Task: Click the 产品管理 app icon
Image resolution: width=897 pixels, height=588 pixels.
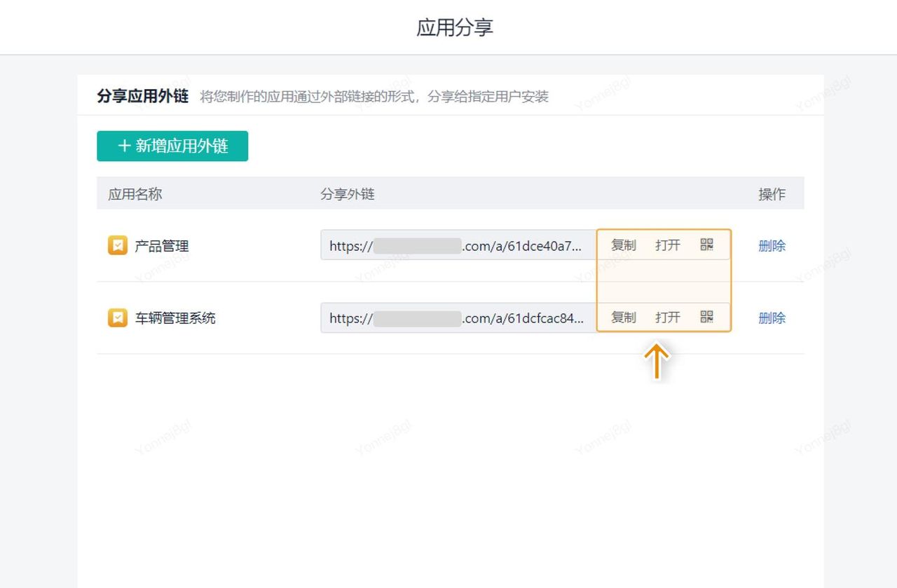Action: coord(118,245)
